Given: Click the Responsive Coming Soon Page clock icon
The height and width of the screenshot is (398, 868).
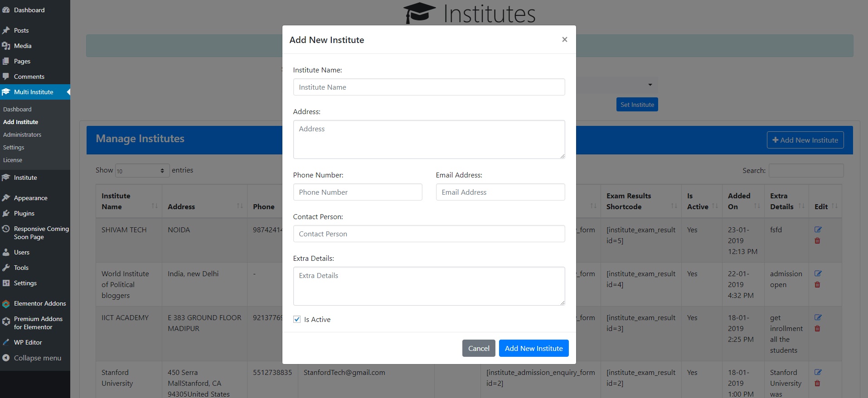Looking at the screenshot, I should pos(6,229).
